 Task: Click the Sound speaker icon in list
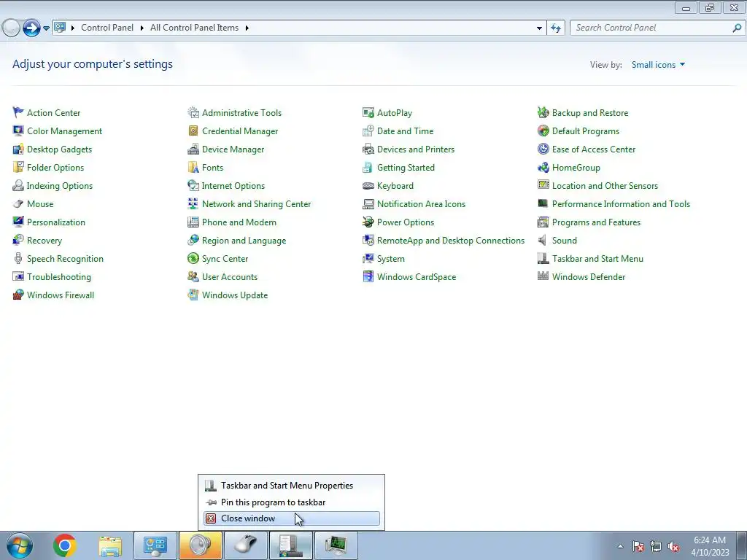point(543,240)
